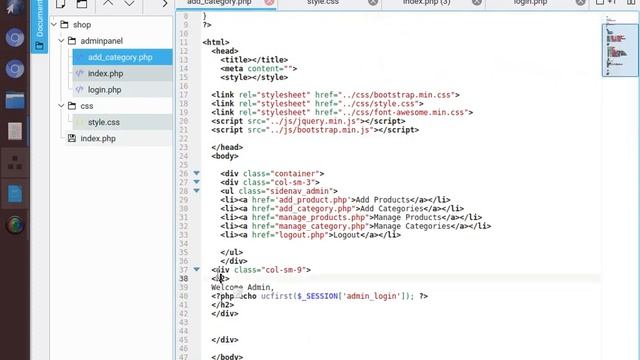This screenshot has height=360, width=640.
Task: Open the first Chromium icon in dock
Action: 15,38
